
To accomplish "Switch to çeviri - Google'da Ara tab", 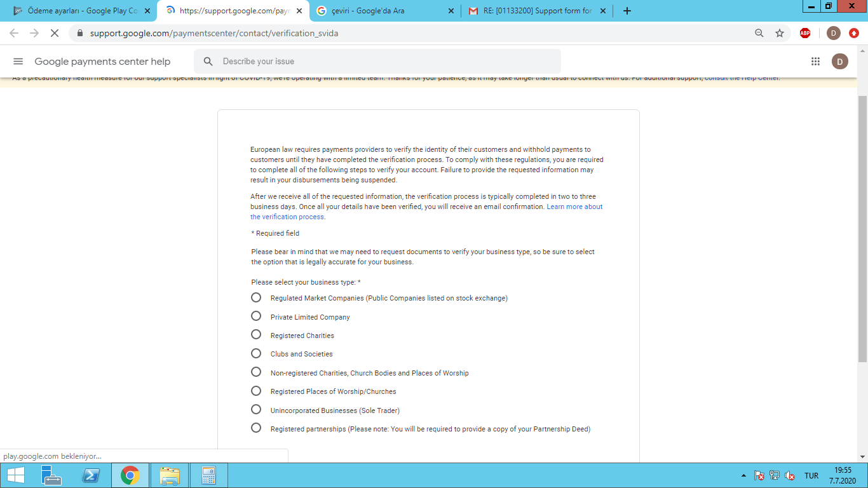I will click(x=386, y=11).
